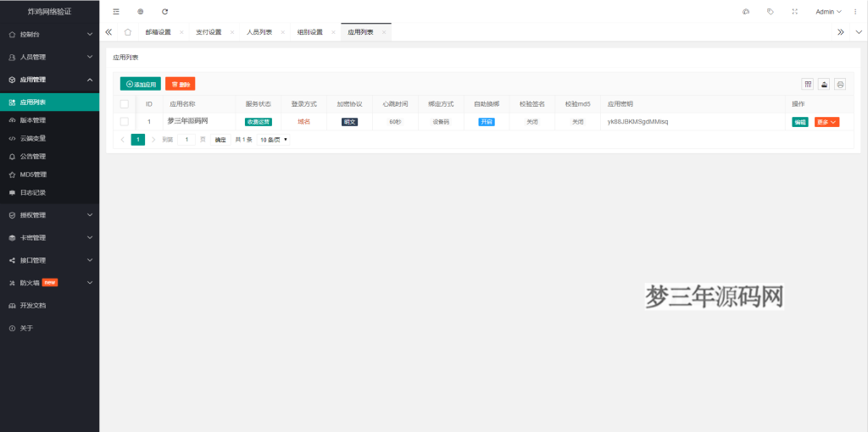Open the 更多 actions dropdown

tap(826, 122)
